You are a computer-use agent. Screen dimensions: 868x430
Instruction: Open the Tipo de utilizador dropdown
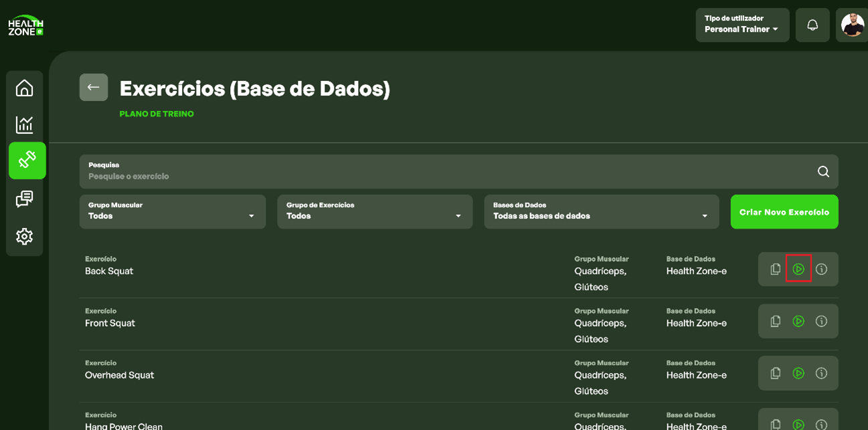(742, 25)
